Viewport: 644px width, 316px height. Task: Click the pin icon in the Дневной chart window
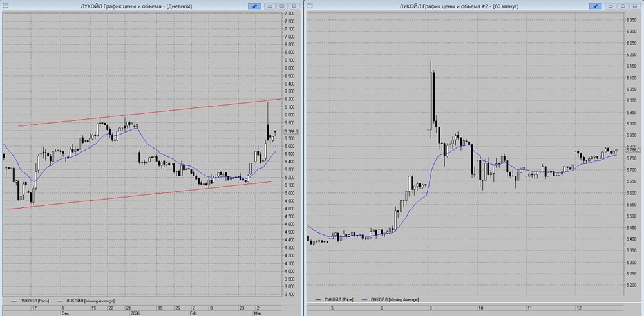coord(254,6)
